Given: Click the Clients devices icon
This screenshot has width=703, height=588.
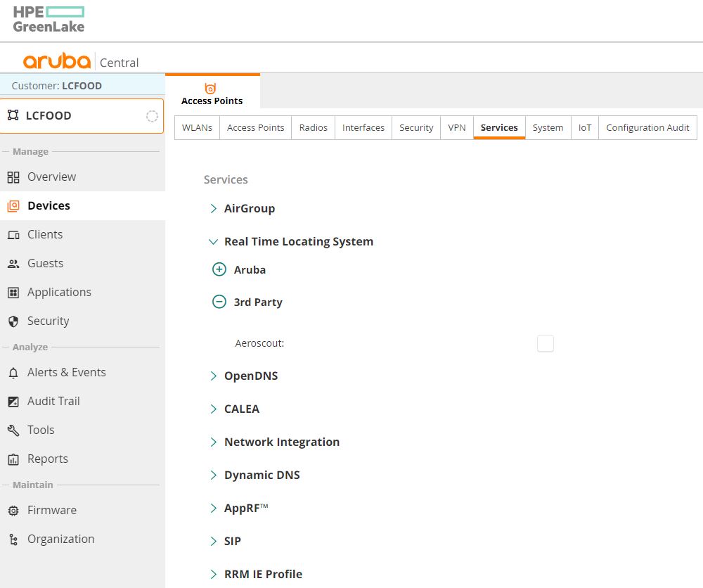Looking at the screenshot, I should click(13, 235).
